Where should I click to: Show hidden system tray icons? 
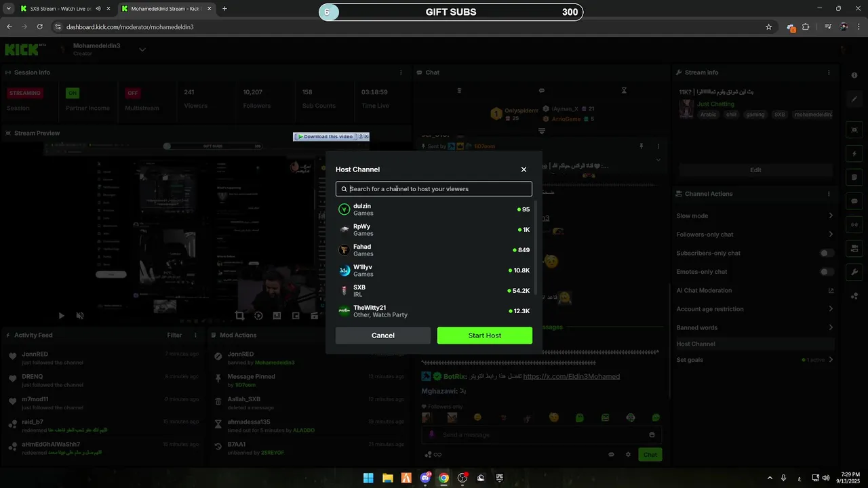pos(769,478)
